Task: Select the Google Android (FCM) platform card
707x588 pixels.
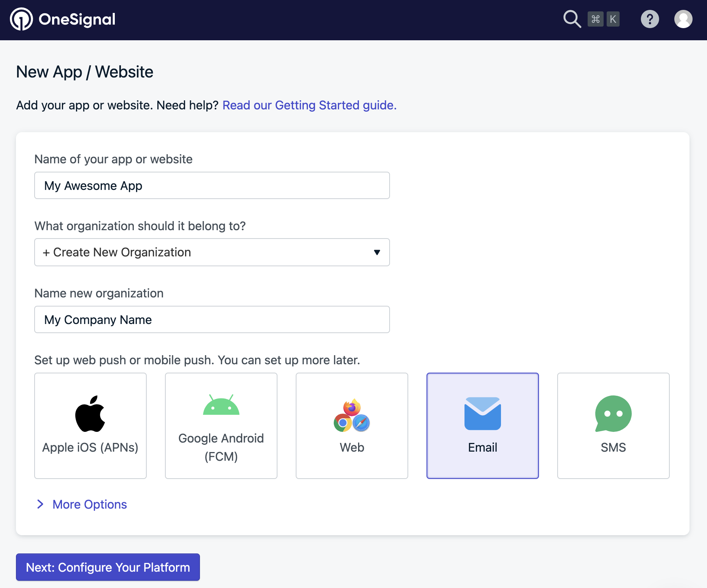Action: click(x=221, y=426)
